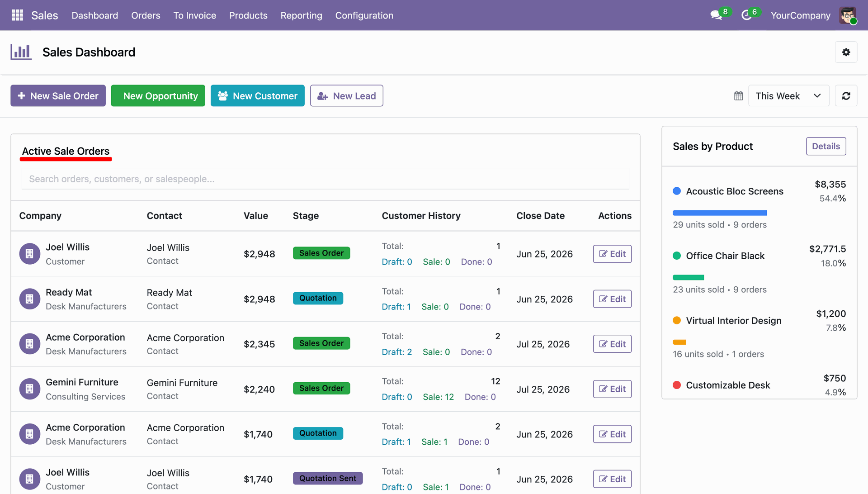Open the chat messages icon with badge 8
The image size is (868, 494).
716,15
